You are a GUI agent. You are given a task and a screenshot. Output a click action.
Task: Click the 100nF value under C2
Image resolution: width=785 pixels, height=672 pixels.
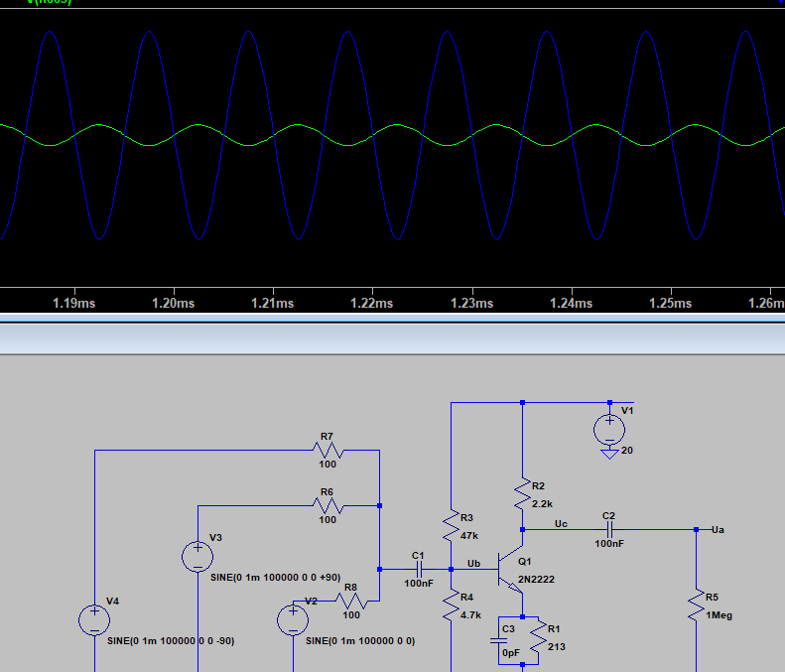[609, 544]
